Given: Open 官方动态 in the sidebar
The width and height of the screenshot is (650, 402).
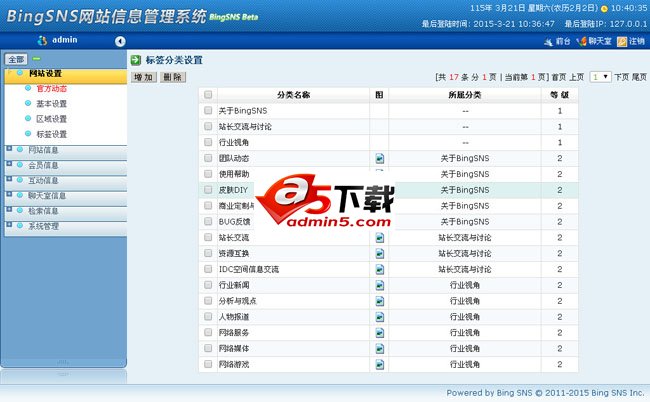Looking at the screenshot, I should point(51,88).
